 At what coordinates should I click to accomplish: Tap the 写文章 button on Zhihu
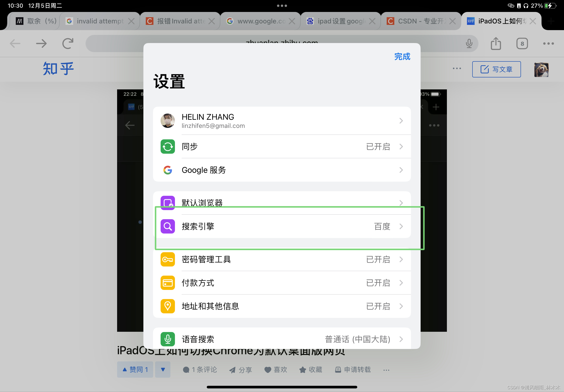[x=496, y=69]
